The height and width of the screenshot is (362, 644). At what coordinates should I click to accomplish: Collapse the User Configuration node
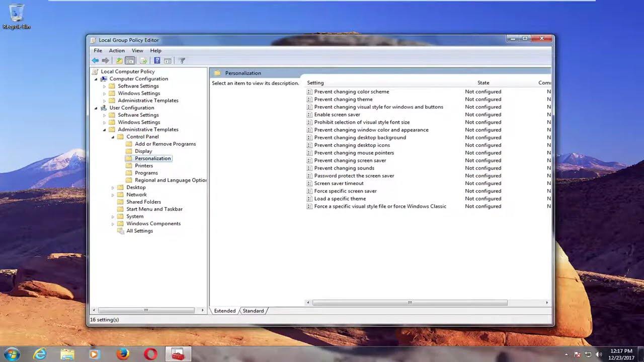[96, 108]
